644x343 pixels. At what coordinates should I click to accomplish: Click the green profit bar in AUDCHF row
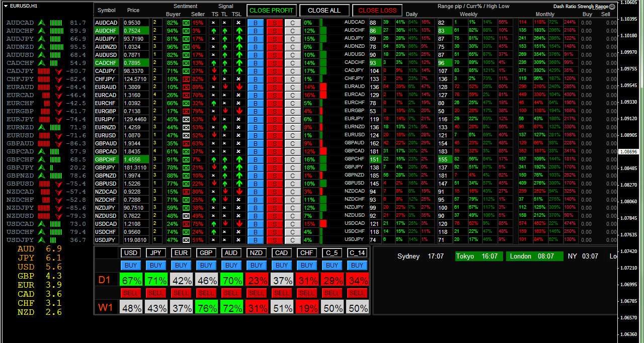pyautogui.click(x=324, y=31)
